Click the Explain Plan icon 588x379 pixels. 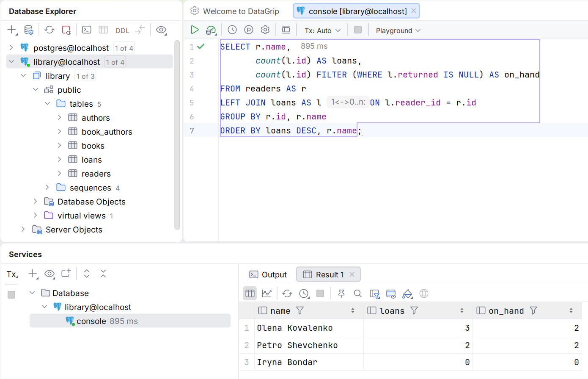click(x=211, y=30)
